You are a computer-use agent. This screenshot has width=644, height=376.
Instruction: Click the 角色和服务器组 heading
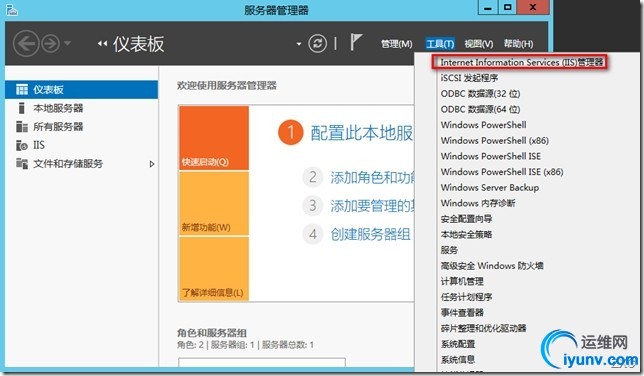click(212, 333)
